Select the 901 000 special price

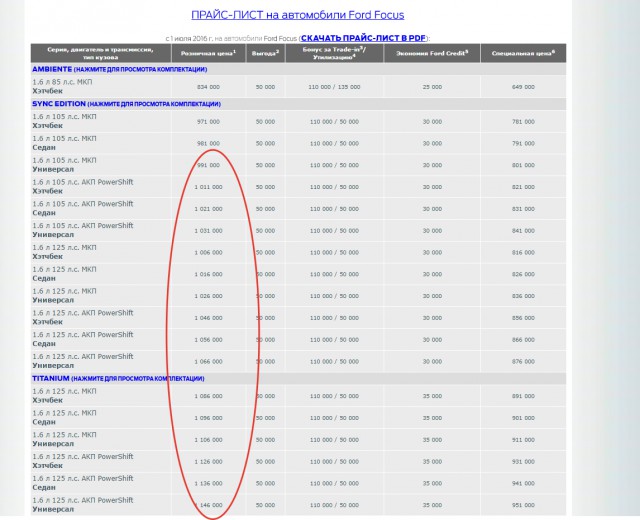(x=523, y=418)
